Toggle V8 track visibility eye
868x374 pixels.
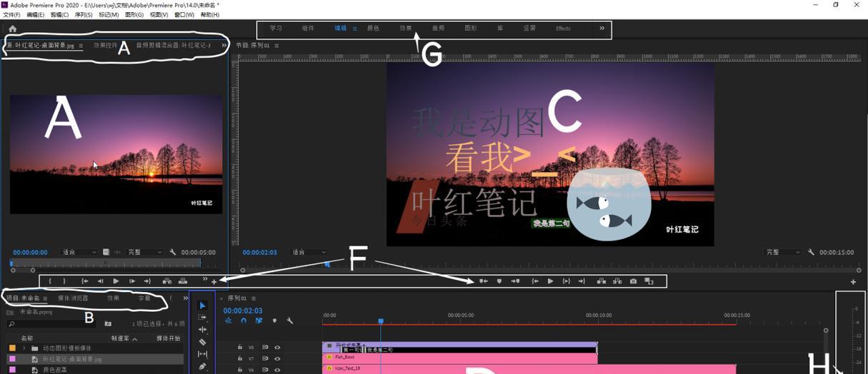[x=277, y=347]
